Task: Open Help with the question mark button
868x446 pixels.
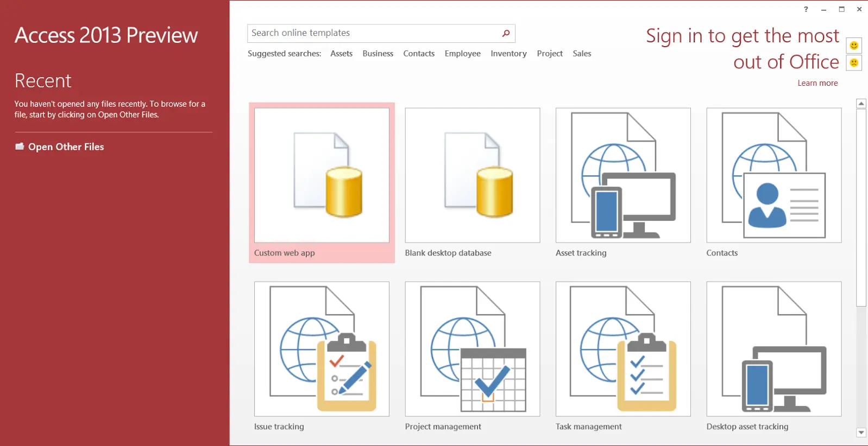Action: point(806,9)
